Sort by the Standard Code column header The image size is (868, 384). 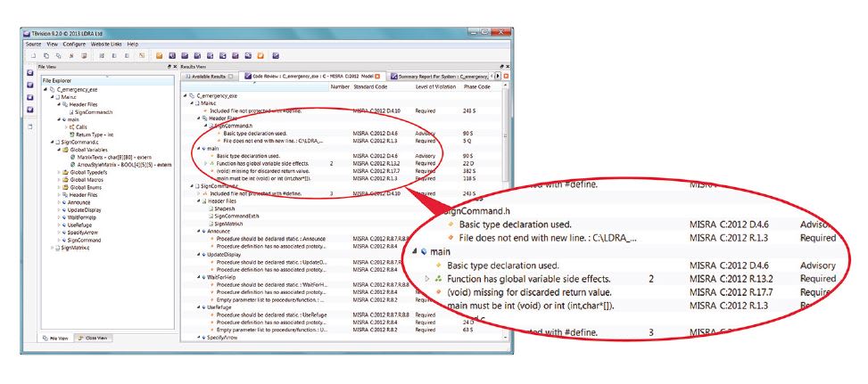pyautogui.click(x=370, y=86)
